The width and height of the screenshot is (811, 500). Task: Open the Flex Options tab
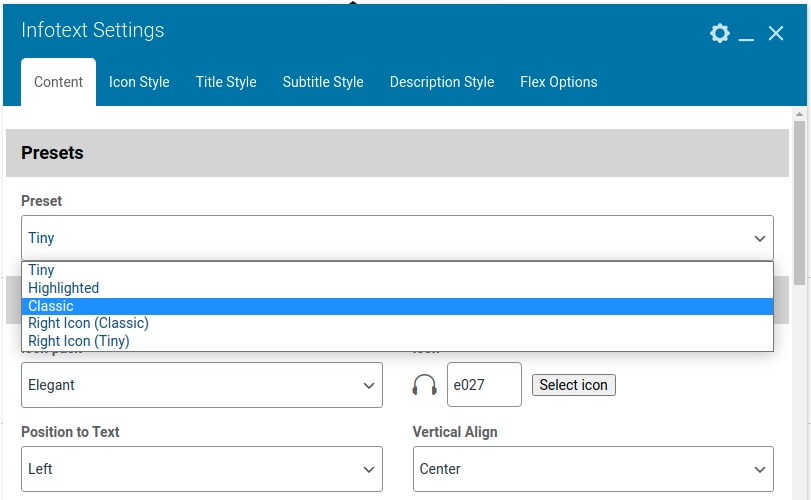click(x=559, y=82)
